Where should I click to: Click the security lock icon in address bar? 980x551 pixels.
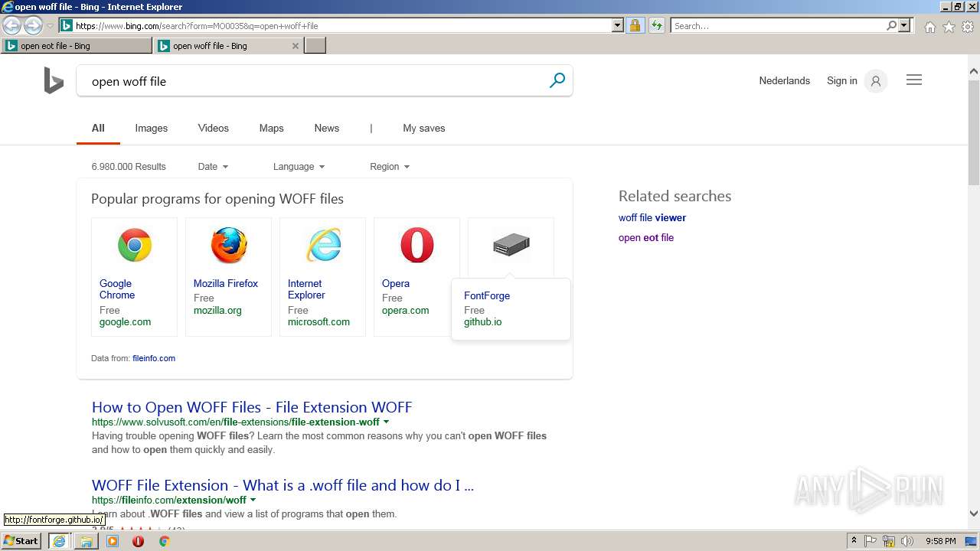pos(635,25)
